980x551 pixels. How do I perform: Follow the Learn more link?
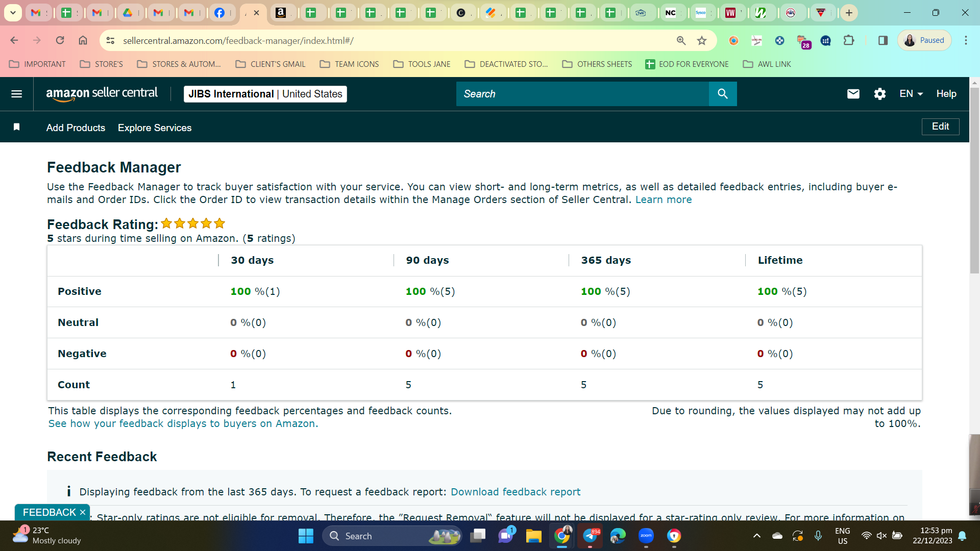[x=664, y=199]
